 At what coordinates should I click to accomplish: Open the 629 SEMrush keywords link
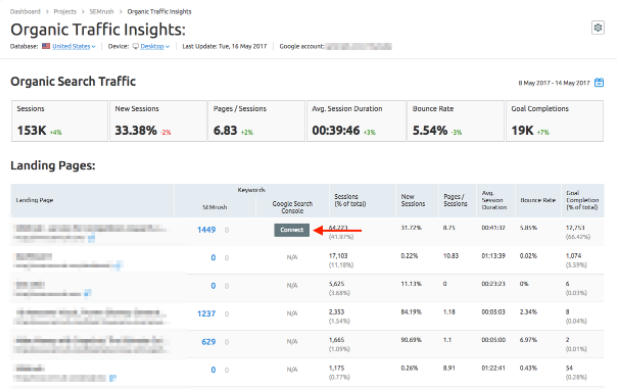pyautogui.click(x=209, y=342)
